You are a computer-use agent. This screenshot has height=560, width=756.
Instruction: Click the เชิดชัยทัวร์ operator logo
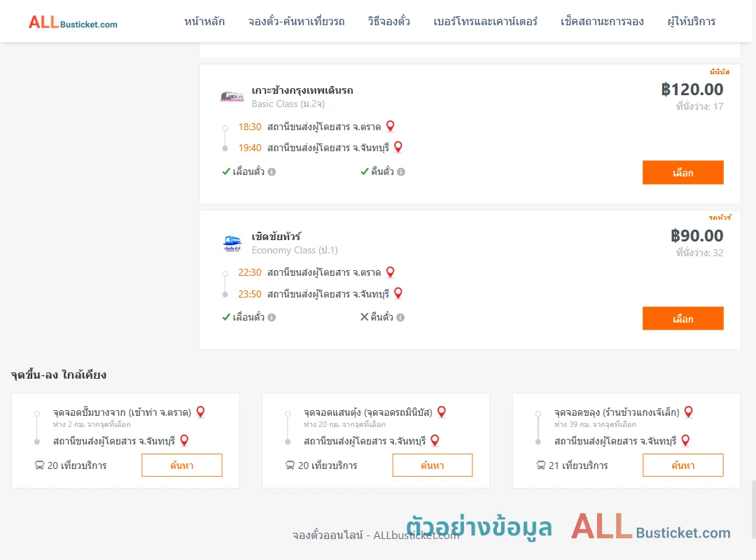pyautogui.click(x=232, y=243)
